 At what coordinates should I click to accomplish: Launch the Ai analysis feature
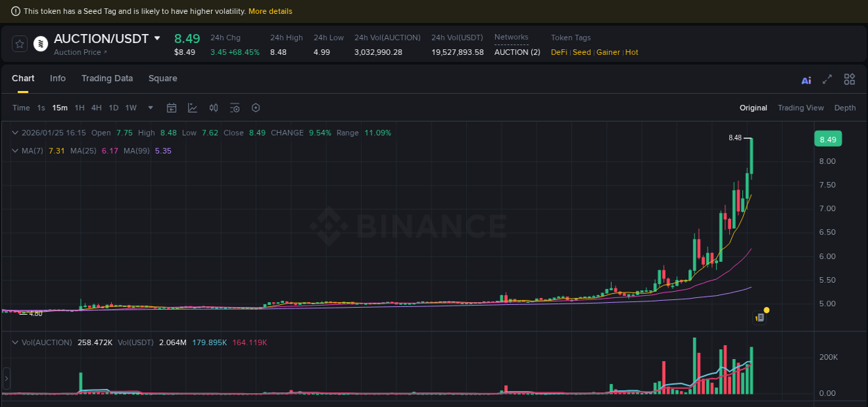(x=806, y=79)
